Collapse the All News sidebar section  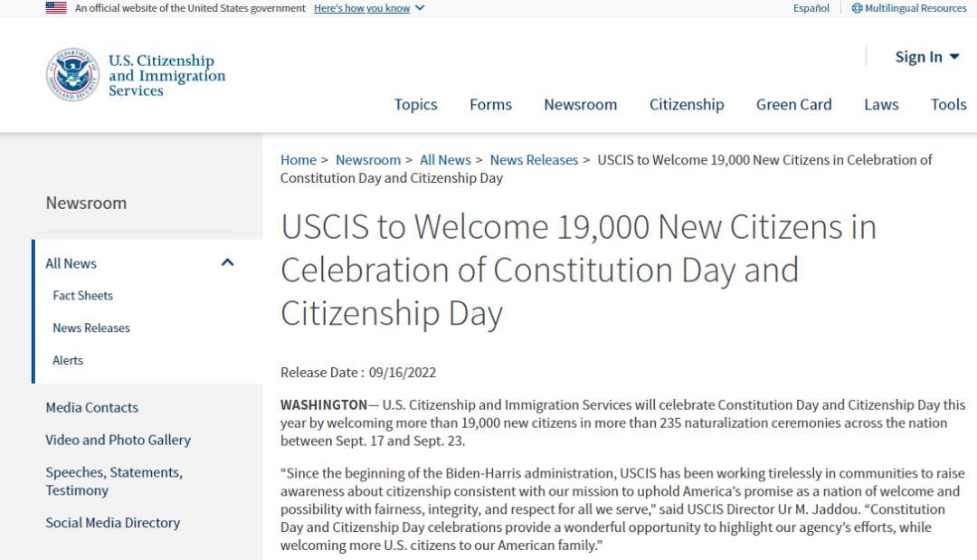228,263
